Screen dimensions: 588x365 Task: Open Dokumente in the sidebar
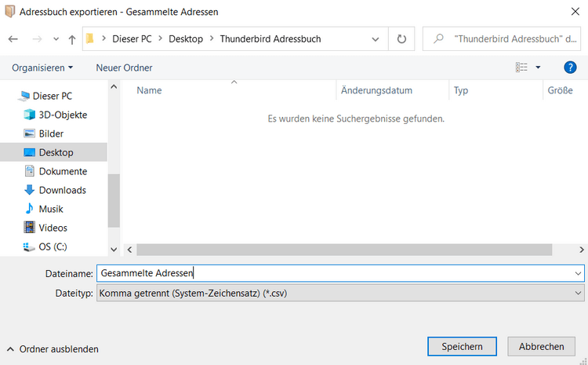63,171
